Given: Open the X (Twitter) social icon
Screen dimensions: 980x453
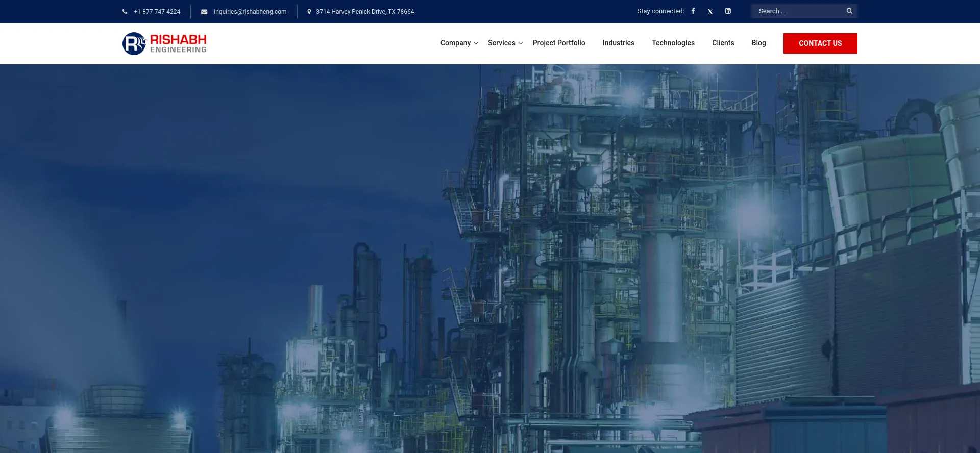Looking at the screenshot, I should 710,11.
